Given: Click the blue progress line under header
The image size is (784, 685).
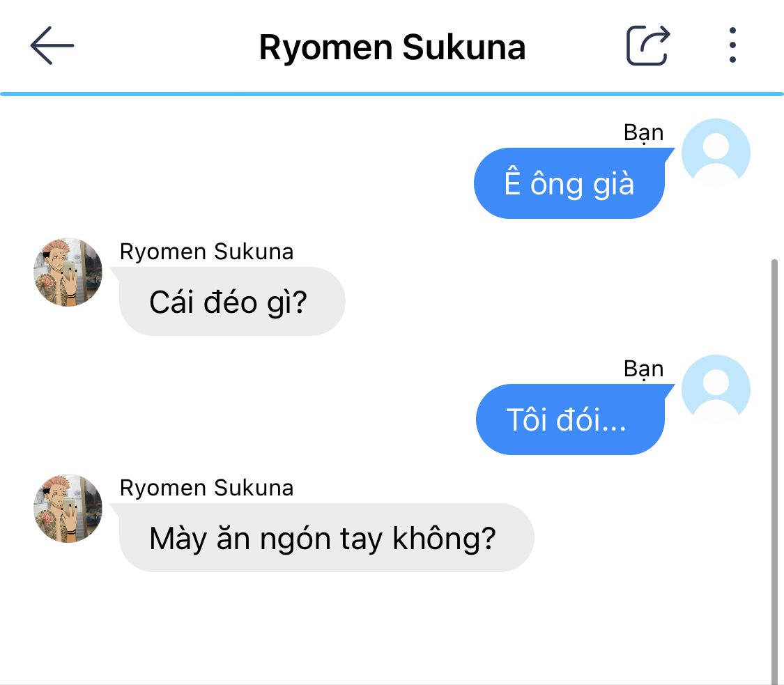Looking at the screenshot, I should pyautogui.click(x=392, y=94).
